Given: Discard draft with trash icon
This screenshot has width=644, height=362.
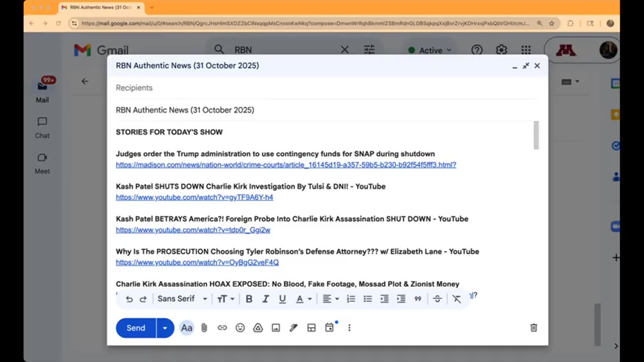Looking at the screenshot, I should pos(534,328).
